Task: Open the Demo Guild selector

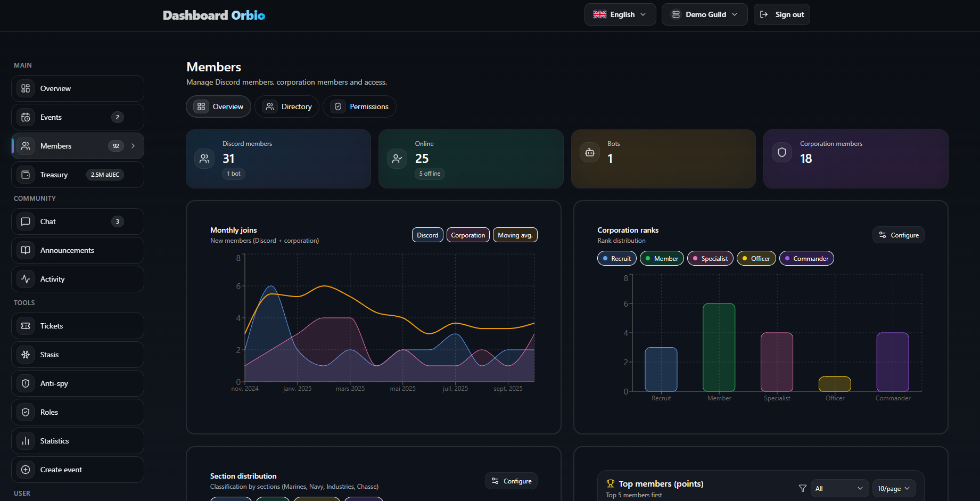Action: [704, 14]
